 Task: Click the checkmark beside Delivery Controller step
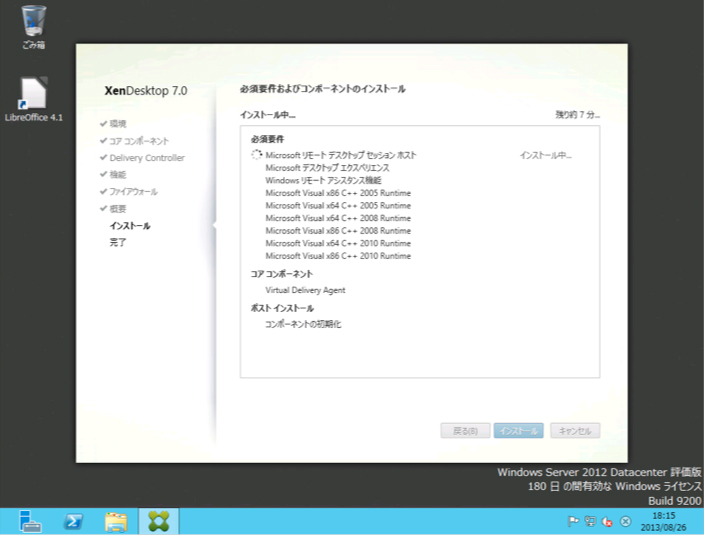103,158
